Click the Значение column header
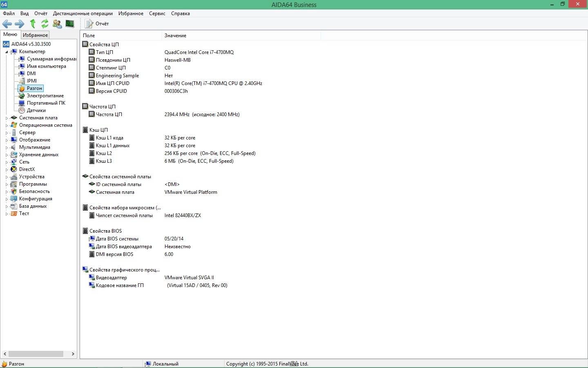 click(241, 36)
